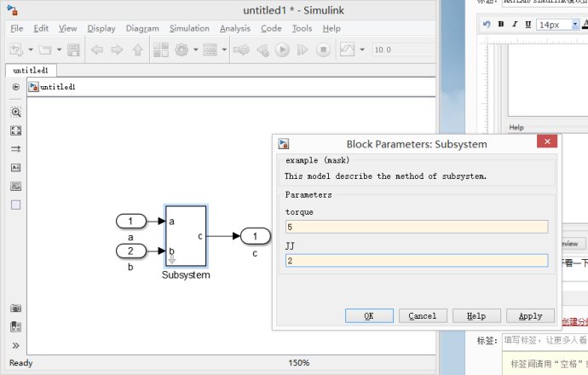588x375 pixels.
Task: Click the Model Configuration gear icon
Action: click(x=182, y=50)
